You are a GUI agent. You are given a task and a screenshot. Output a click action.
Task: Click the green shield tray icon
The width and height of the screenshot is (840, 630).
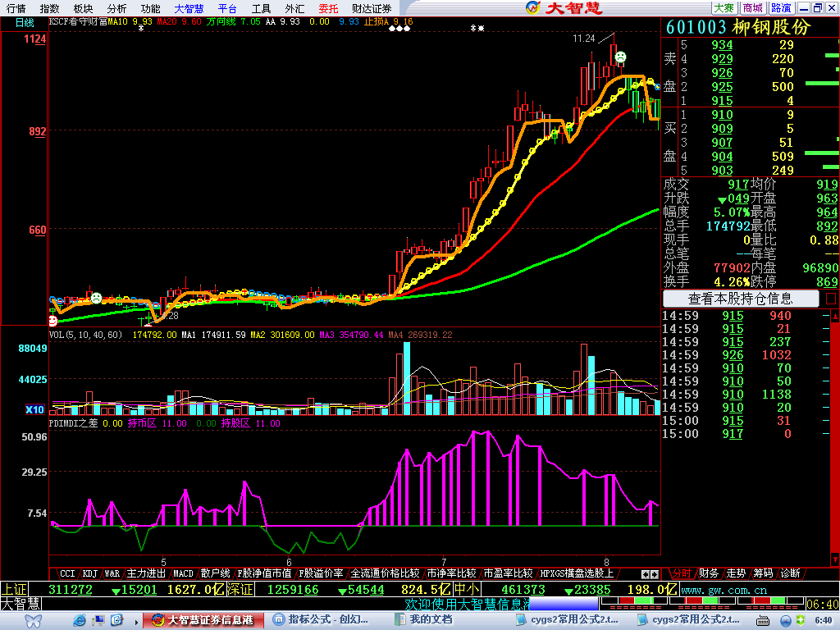click(x=801, y=620)
